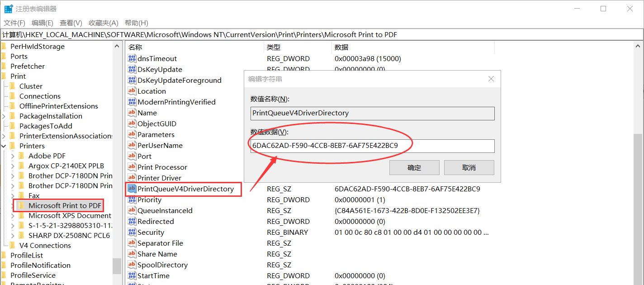The width and height of the screenshot is (644, 285).
Task: Open the 文件(F) menu
Action: (x=14, y=23)
